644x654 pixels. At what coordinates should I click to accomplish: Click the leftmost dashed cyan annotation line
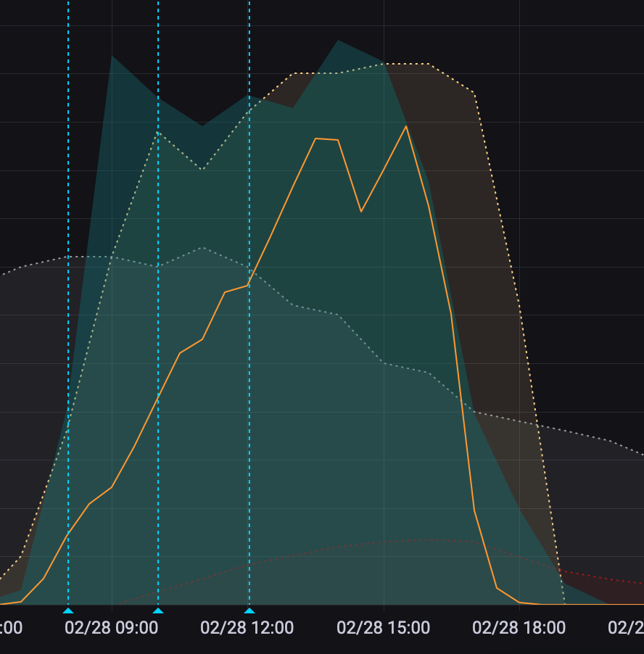point(68,218)
